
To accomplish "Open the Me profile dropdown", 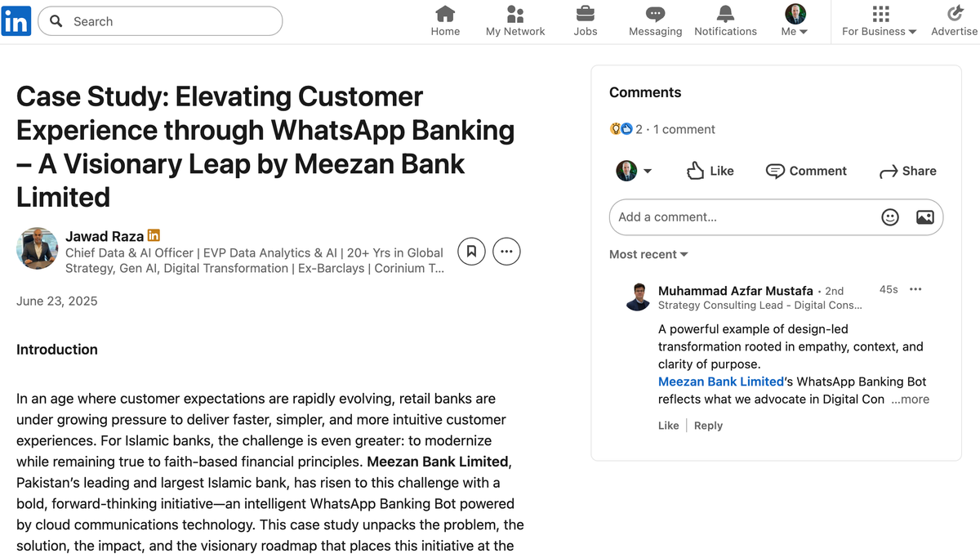I will [792, 20].
